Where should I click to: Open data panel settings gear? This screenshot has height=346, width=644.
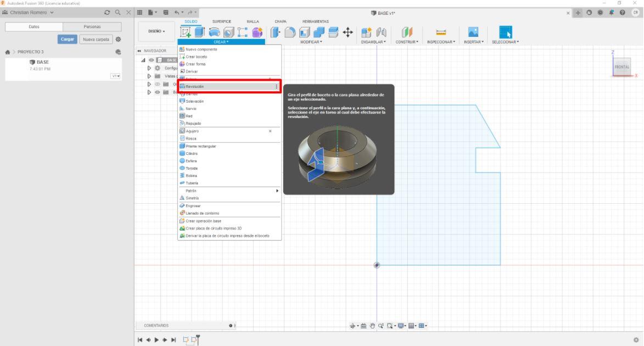[x=118, y=40]
